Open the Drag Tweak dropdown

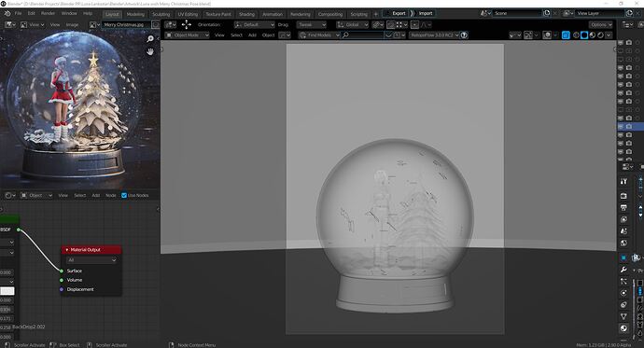pos(312,24)
